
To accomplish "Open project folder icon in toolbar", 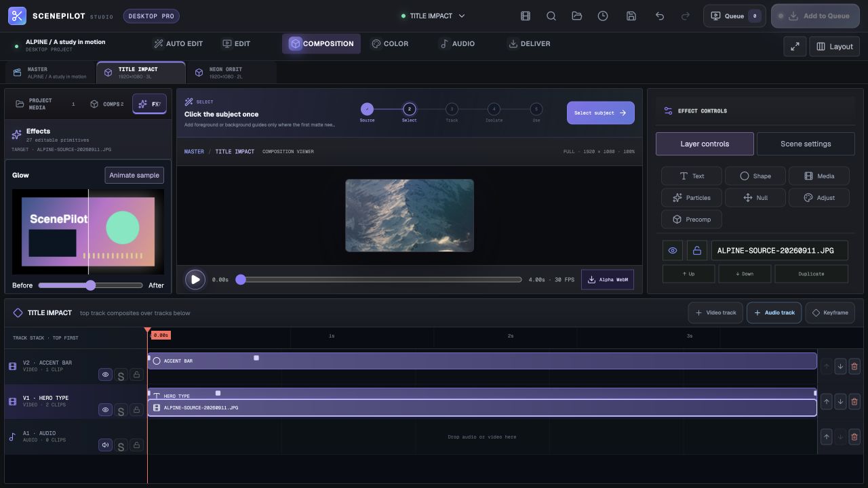I will tap(577, 16).
